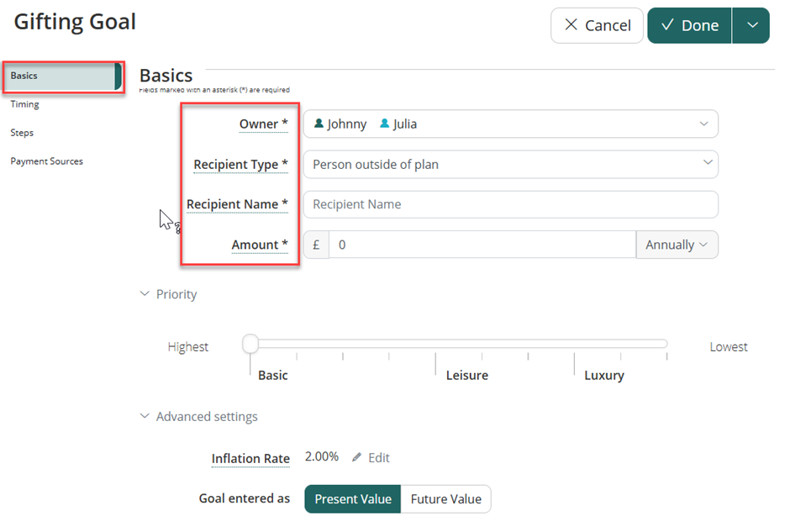Click the Priority slider handle
This screenshot has height=532, width=790.
pyautogui.click(x=250, y=344)
